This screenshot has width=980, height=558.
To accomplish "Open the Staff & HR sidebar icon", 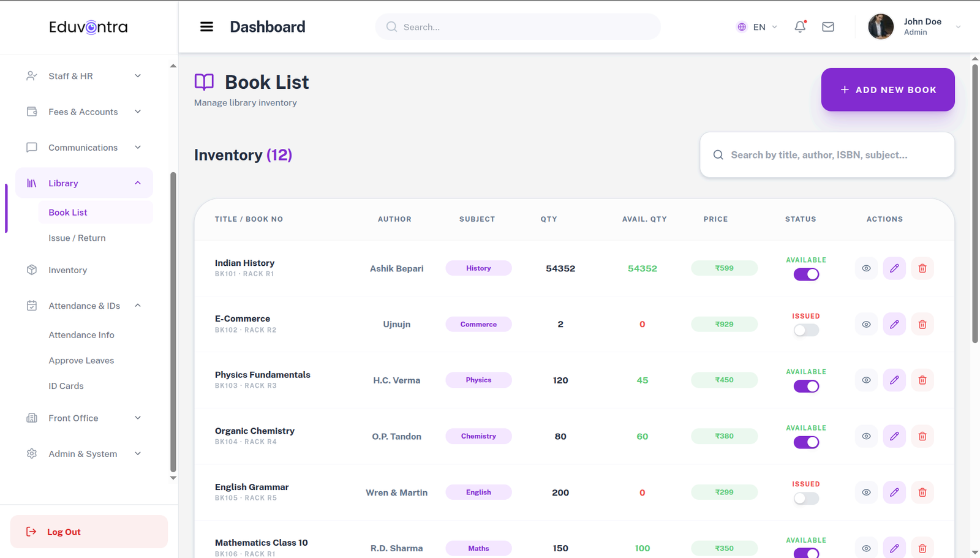I will (32, 75).
